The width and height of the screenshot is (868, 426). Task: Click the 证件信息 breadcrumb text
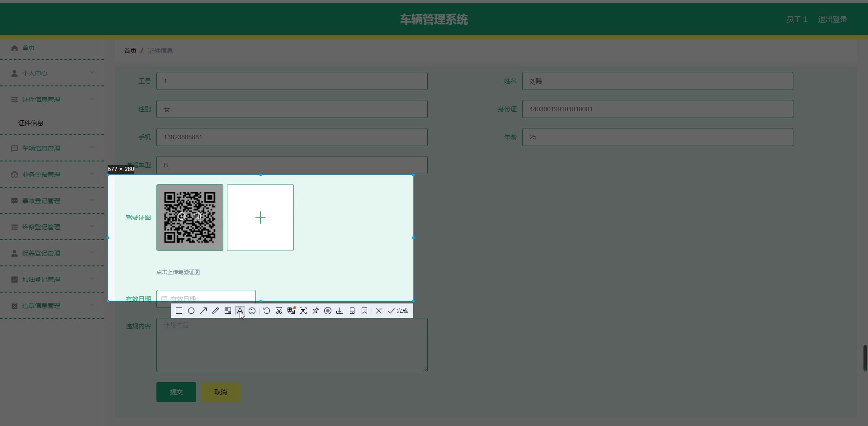pyautogui.click(x=160, y=51)
